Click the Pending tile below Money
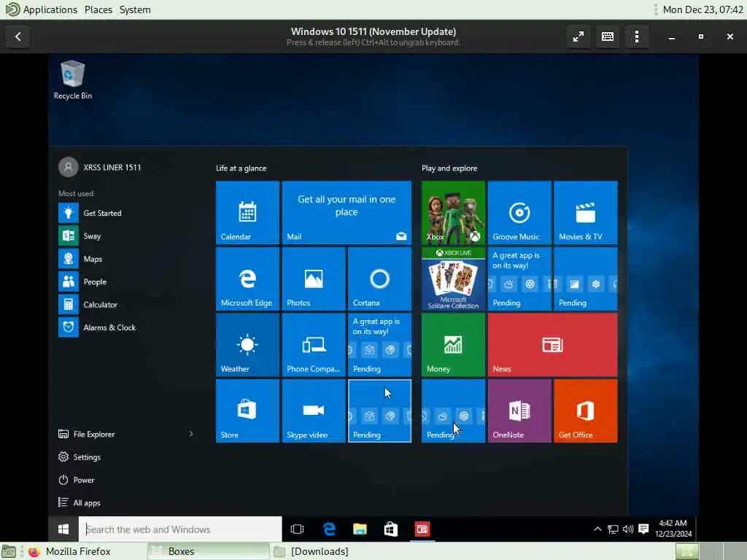Viewport: 747px width, 560px height. coord(453,411)
